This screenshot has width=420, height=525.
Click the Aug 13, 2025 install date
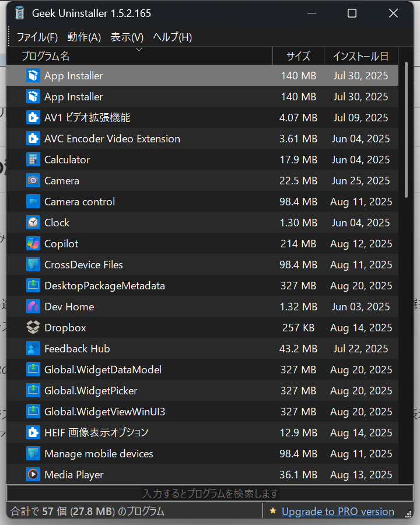tap(361, 474)
